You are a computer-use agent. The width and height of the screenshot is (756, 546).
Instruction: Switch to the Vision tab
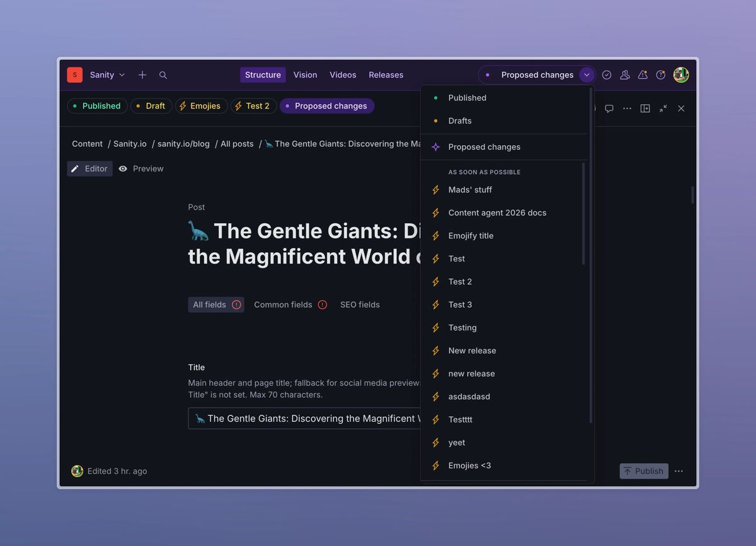(x=305, y=74)
